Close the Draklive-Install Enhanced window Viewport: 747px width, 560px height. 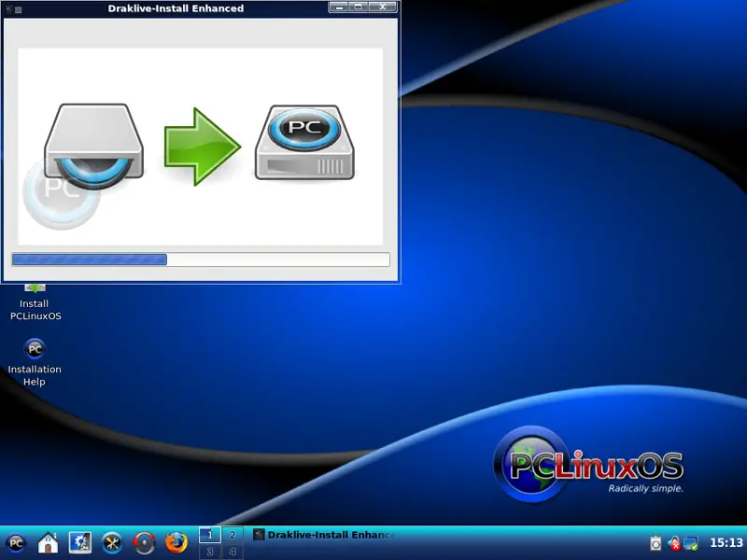[x=383, y=7]
